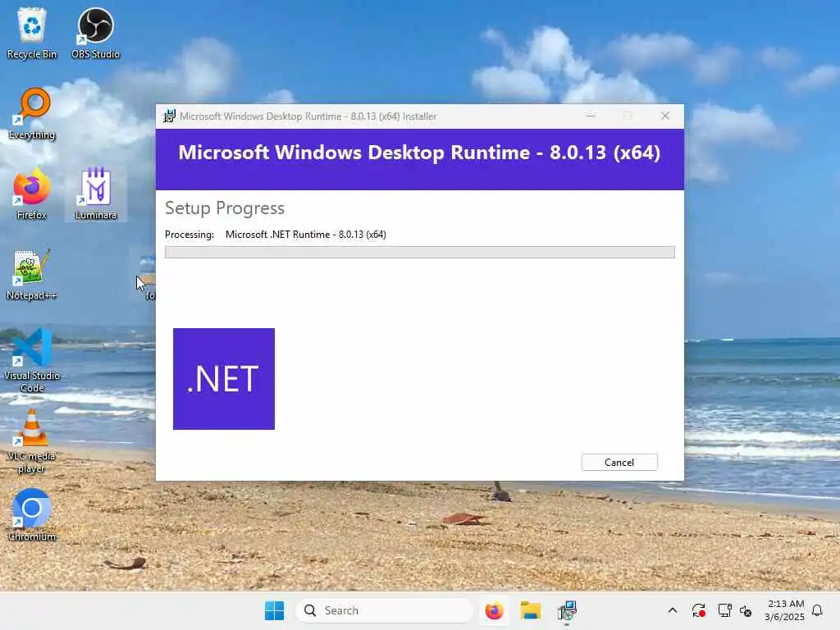Image resolution: width=840 pixels, height=630 pixels.
Task: Click the display/network tray icon
Action: coord(724,610)
